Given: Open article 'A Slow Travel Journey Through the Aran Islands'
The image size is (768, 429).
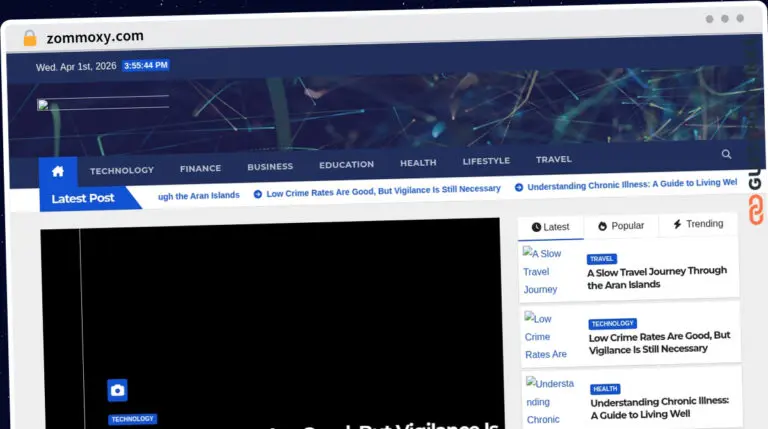Looking at the screenshot, I should [x=657, y=278].
